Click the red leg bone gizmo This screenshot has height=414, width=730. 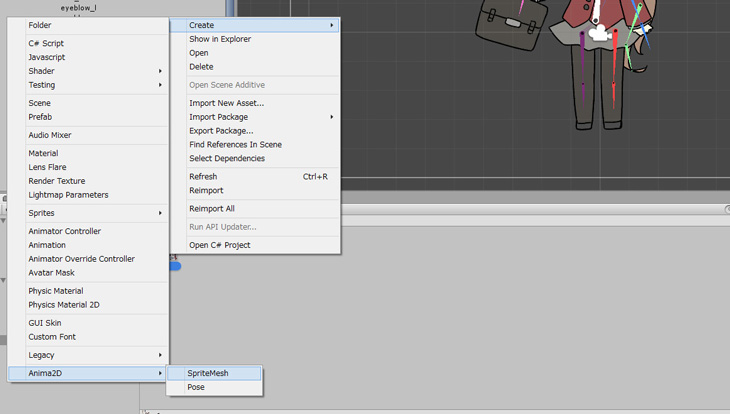pyautogui.click(x=615, y=68)
